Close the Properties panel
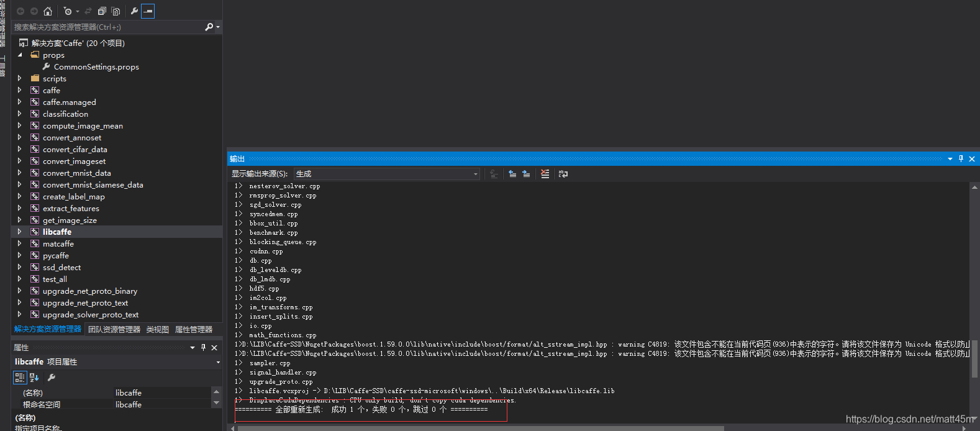Viewport: 980px width, 431px height. point(214,348)
